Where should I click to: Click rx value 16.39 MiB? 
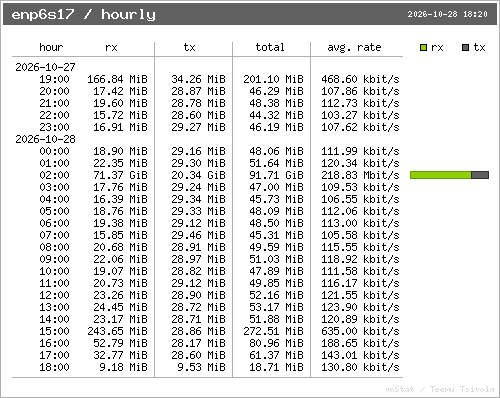[x=120, y=199]
